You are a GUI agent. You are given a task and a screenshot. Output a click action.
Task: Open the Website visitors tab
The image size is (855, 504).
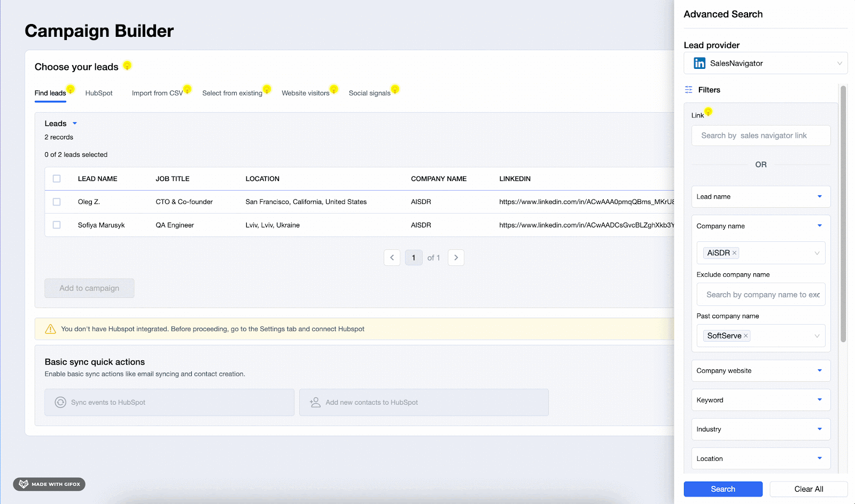tap(306, 93)
